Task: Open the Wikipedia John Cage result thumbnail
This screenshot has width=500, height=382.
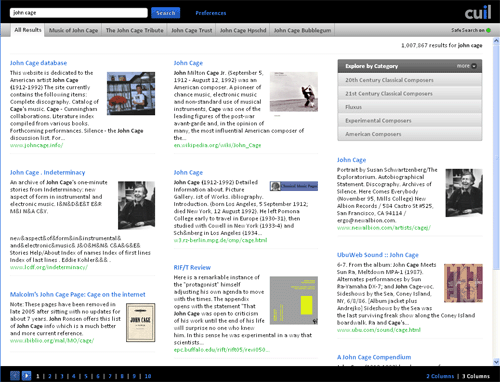Action: (294, 92)
